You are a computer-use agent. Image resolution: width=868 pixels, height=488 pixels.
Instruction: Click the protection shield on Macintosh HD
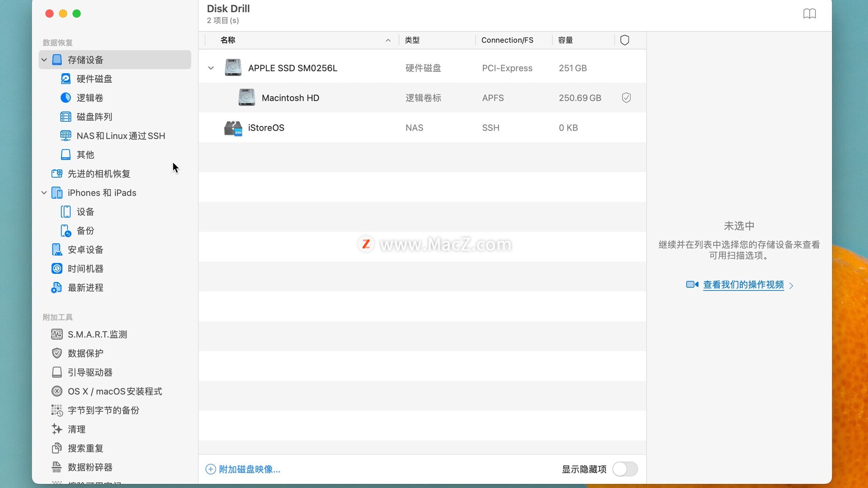coord(626,98)
